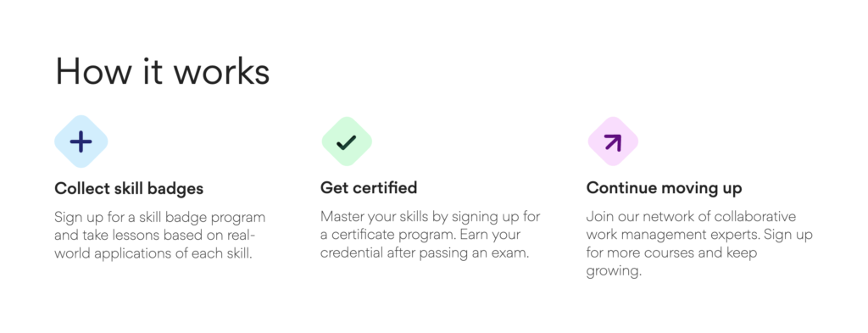Screen dimensions: 868x333
Task: Click the word "badges" in first column title
Action: (x=176, y=189)
